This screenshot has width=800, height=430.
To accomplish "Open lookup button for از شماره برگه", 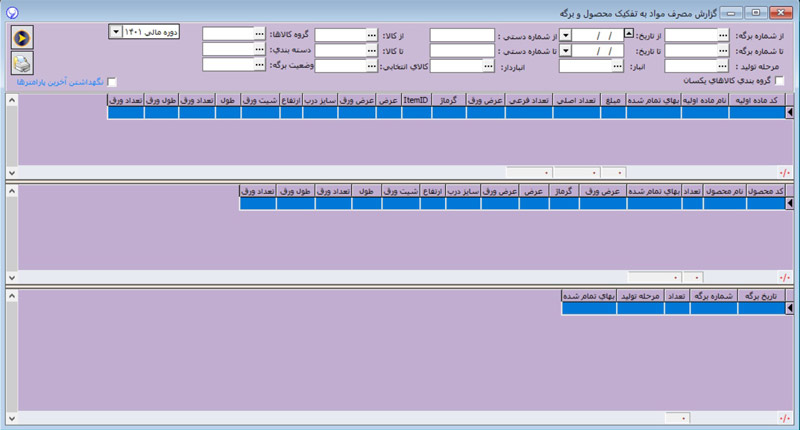I will (x=723, y=33).
